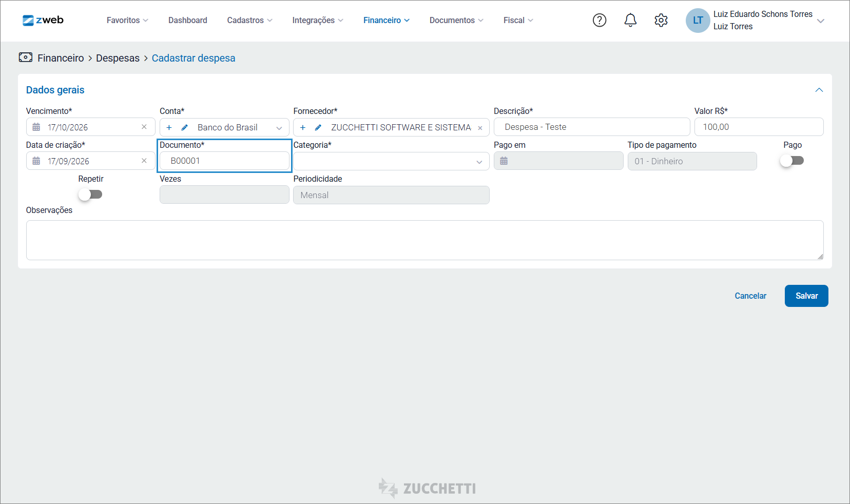The width and height of the screenshot is (850, 504).
Task: Open the settings gear icon
Action: tap(661, 20)
